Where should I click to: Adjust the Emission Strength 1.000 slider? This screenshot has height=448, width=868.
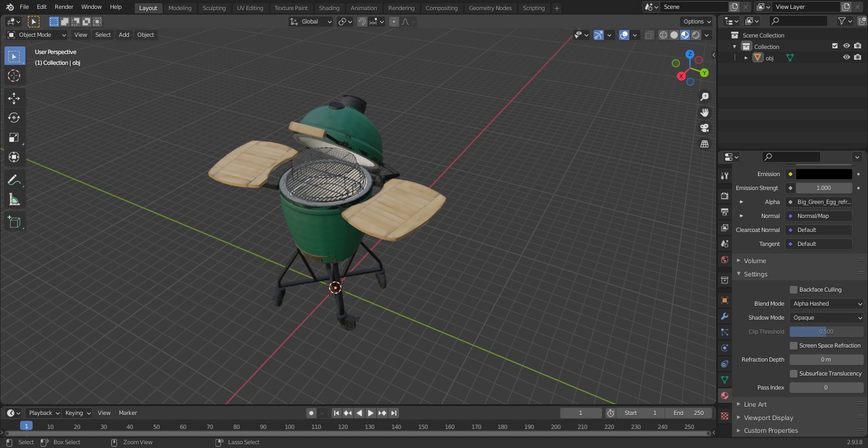point(824,188)
